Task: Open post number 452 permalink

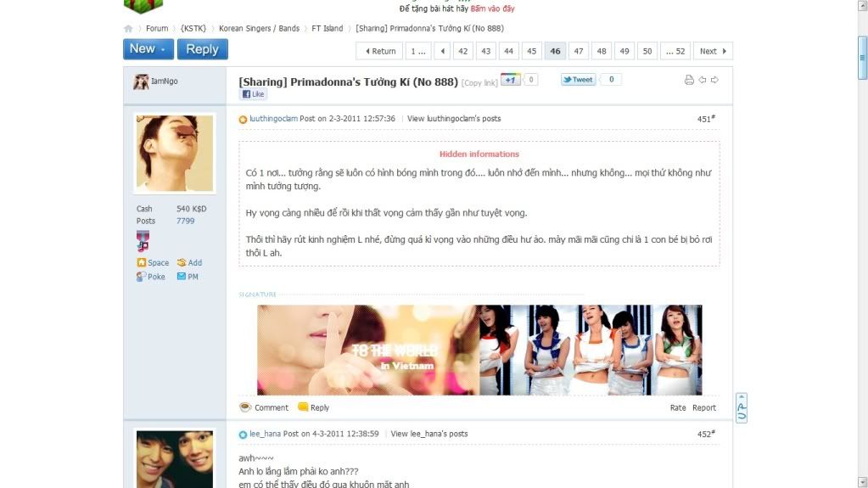Action: pos(706,434)
